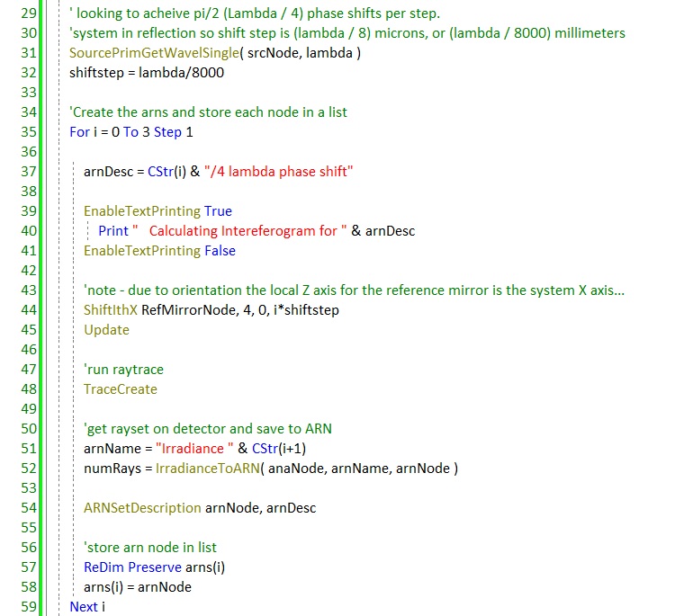The height and width of the screenshot is (616, 684).
Task: Click the string "/4 lambda phase shift"
Action: pyautogui.click(x=278, y=172)
